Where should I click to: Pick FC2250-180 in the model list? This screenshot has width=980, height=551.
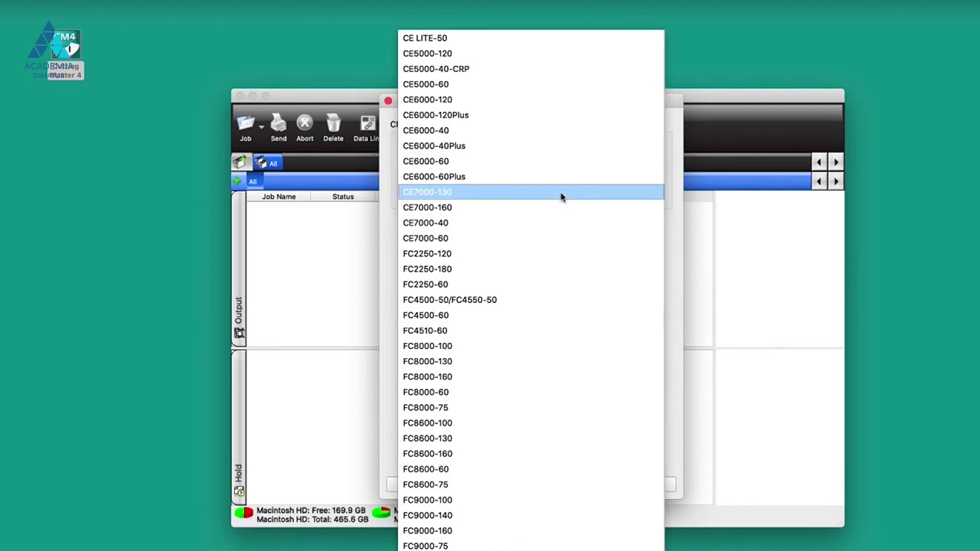pyautogui.click(x=531, y=269)
